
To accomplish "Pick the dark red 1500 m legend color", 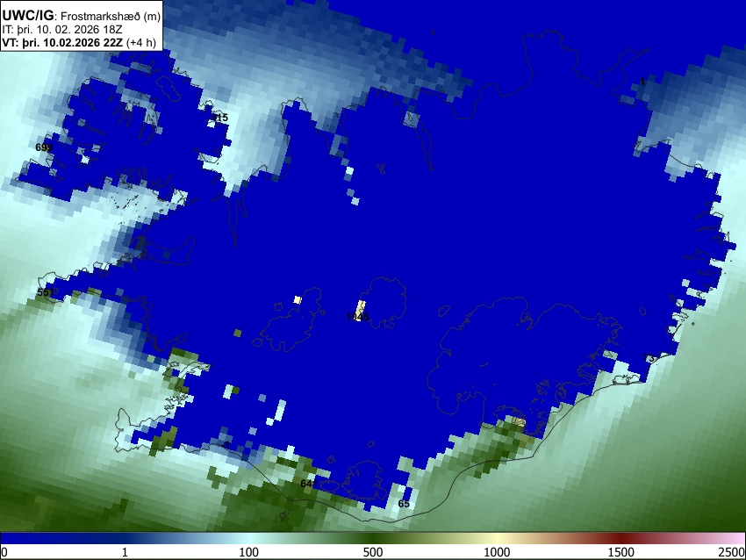I will click(621, 538).
